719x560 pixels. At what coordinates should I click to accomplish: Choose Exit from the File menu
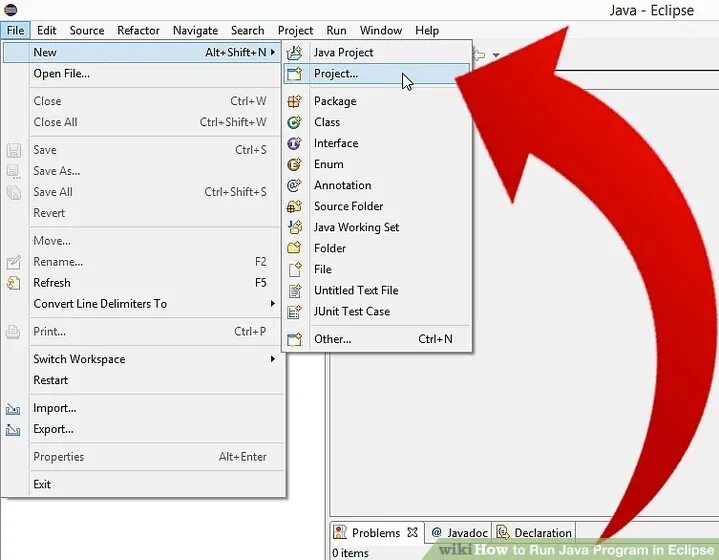point(144,484)
